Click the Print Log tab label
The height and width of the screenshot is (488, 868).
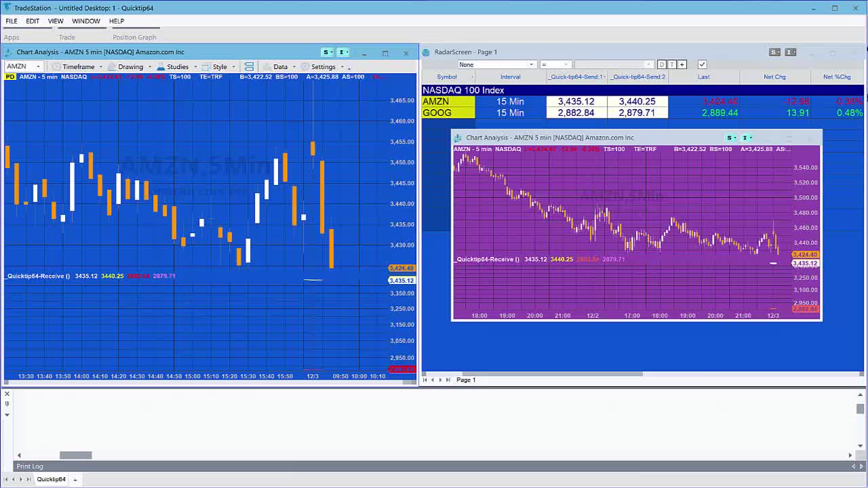point(29,466)
